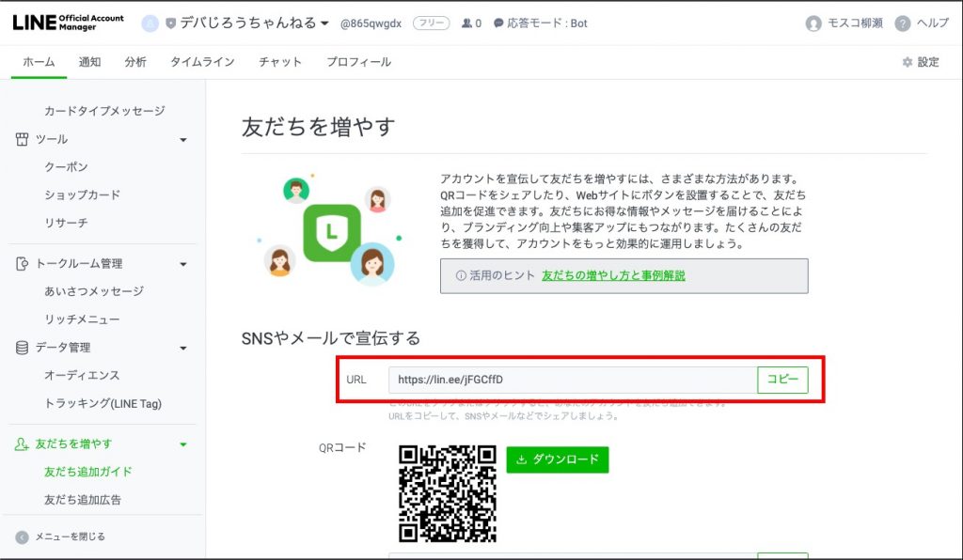Click the ヘルプ link

(932, 23)
